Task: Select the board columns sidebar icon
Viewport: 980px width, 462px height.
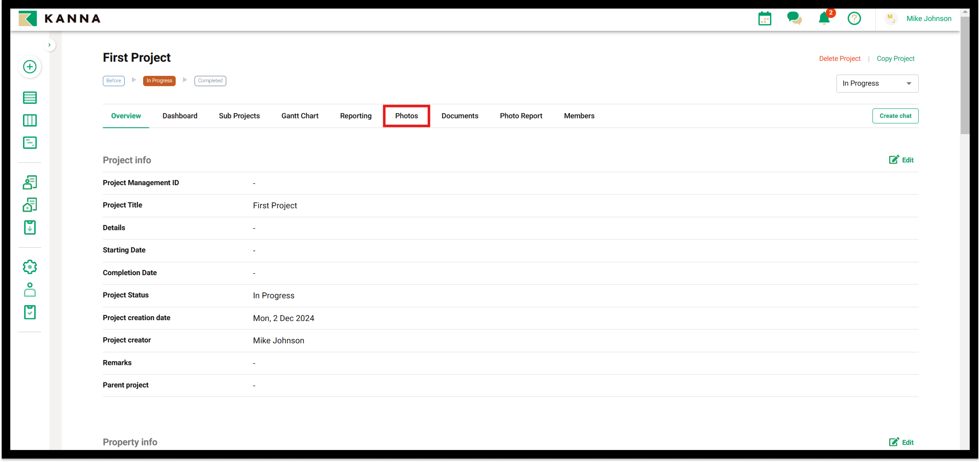Action: 30,121
